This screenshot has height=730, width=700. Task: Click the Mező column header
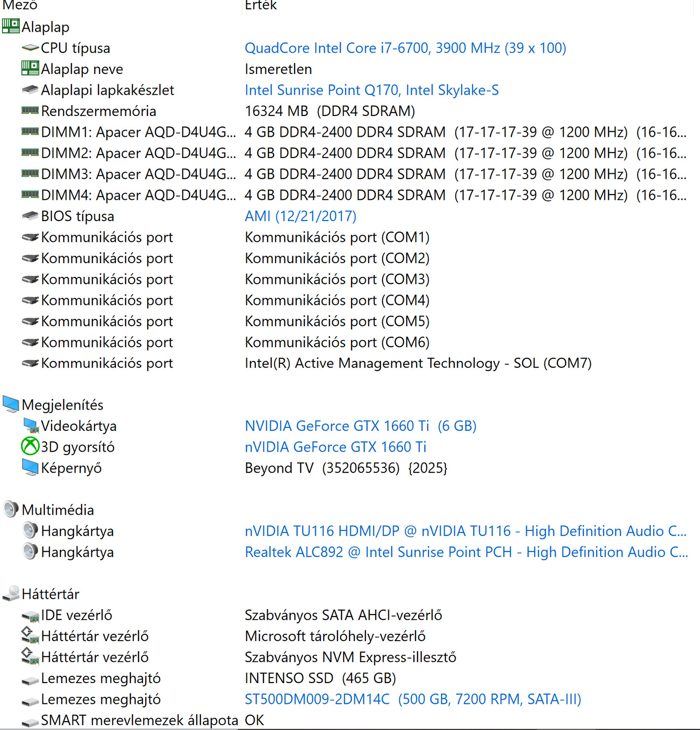pos(20,5)
